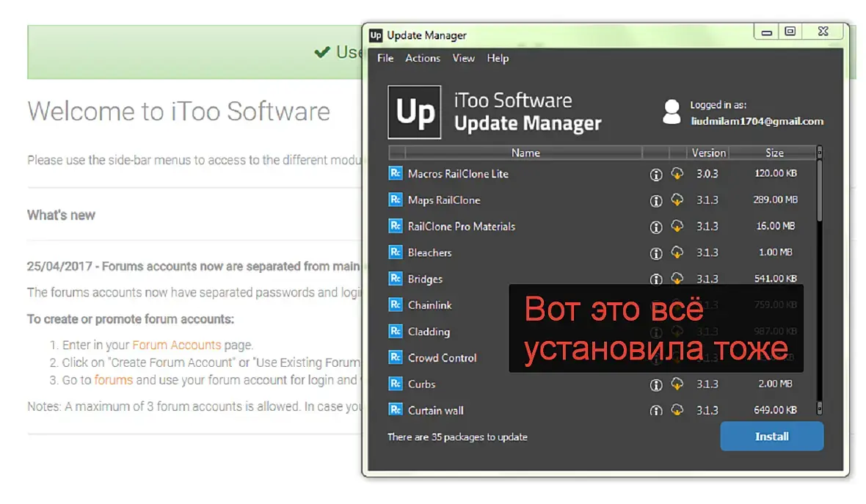Click the Rc icon beside RailClone Pro Materials

coord(396,226)
